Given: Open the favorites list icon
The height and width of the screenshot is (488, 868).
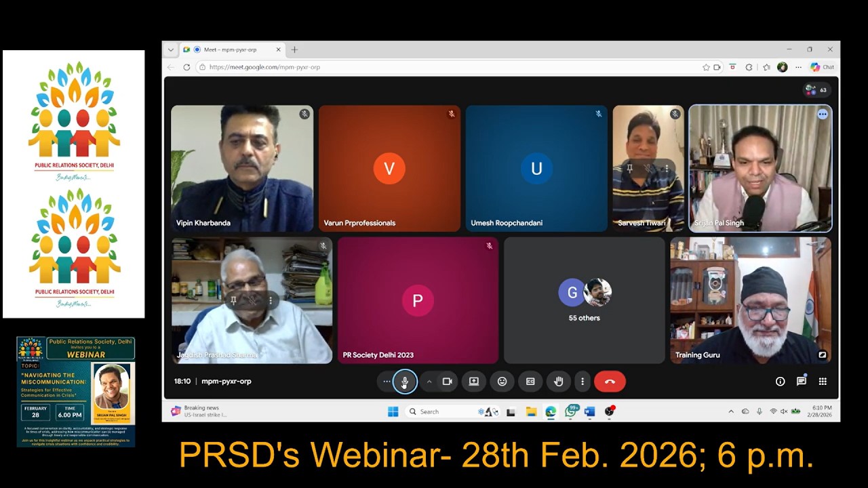Looking at the screenshot, I should 766,67.
